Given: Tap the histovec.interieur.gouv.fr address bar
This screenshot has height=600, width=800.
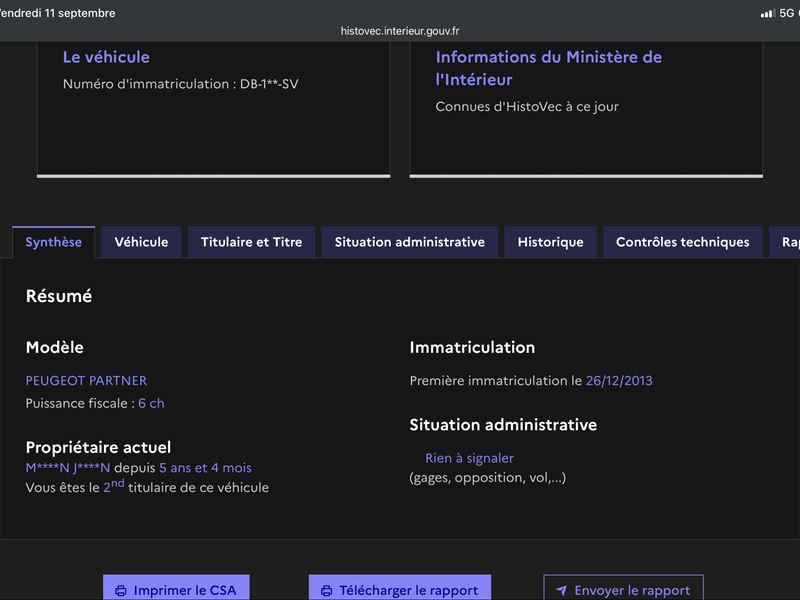Looking at the screenshot, I should [400, 31].
